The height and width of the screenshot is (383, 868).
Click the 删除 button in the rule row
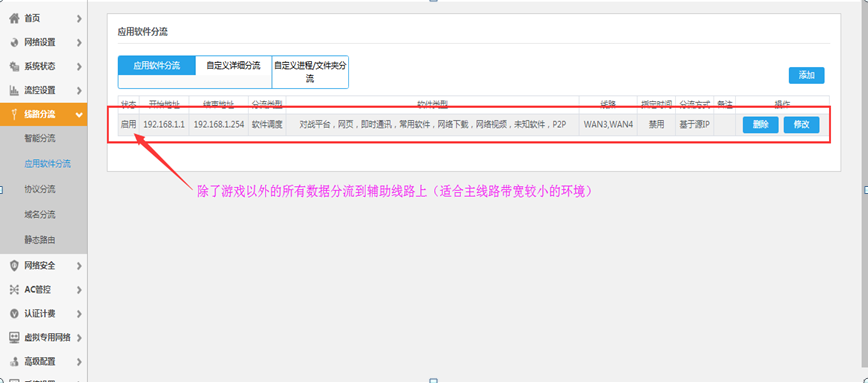(761, 125)
